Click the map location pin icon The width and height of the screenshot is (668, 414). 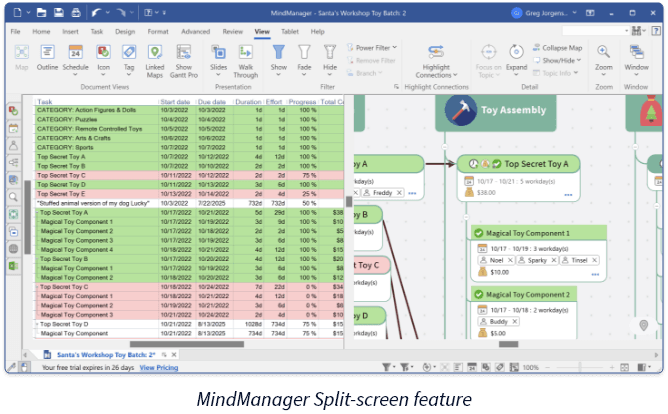pyautogui.click(x=643, y=325)
